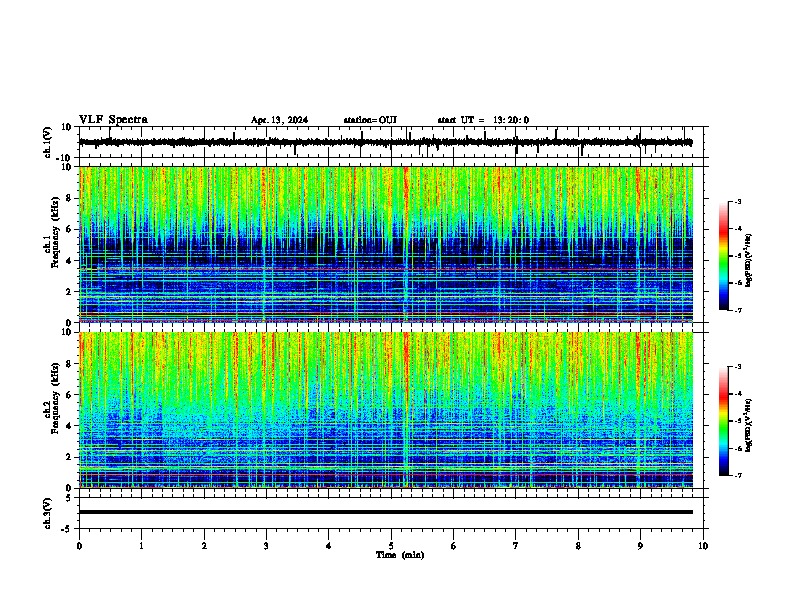Screen dimensions: 792x612
Task: Click the "2" minute tick on time axis
Action: (204, 546)
